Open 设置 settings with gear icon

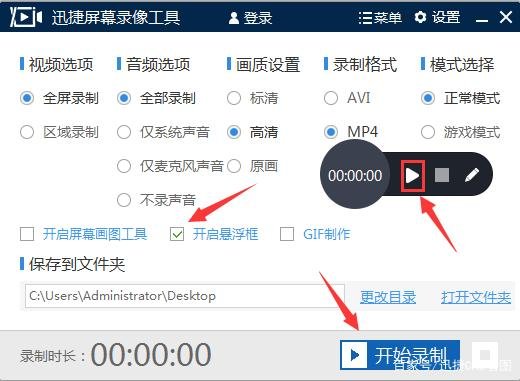tap(437, 17)
